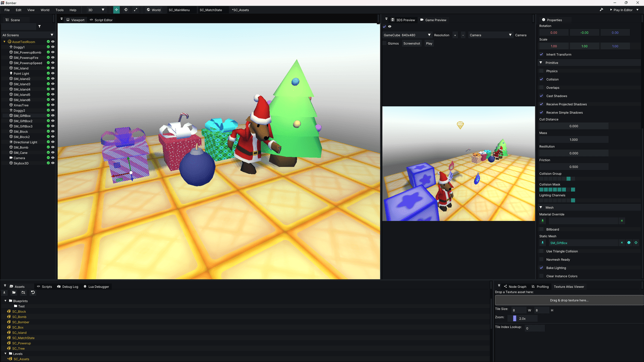The image size is (644, 362).
Task: Click the open folder icon in Assets panel
Action: [x=14, y=293]
